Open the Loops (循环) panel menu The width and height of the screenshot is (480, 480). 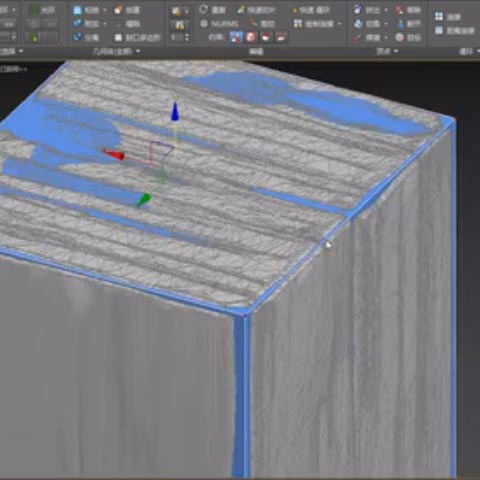[x=477, y=51]
